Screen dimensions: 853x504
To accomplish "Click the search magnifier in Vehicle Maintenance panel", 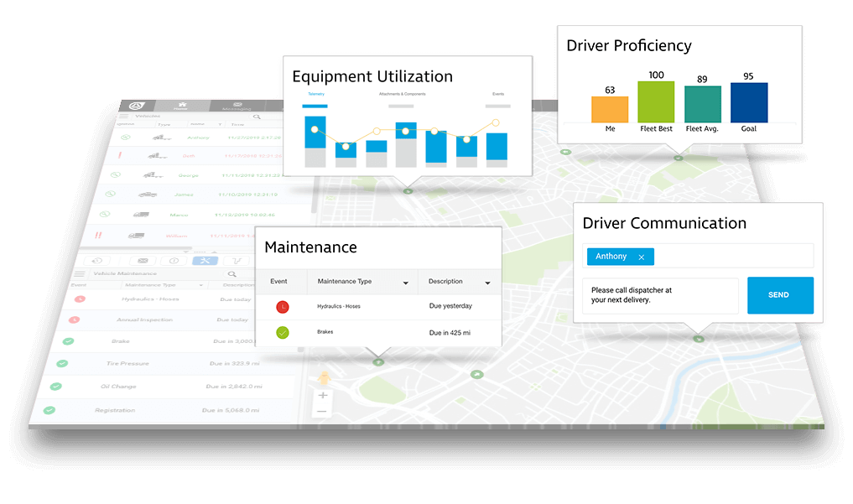I will [x=231, y=274].
